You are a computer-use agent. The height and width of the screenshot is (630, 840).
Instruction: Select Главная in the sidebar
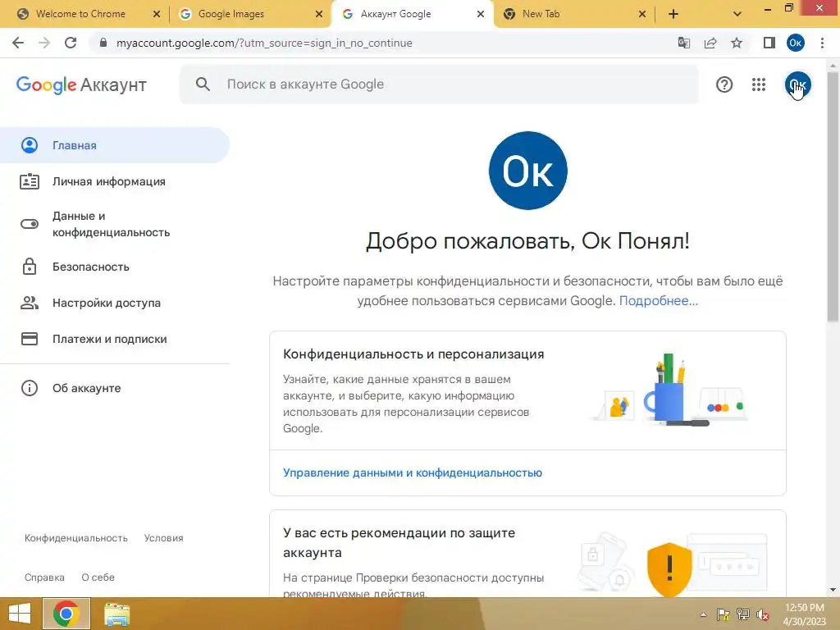(115, 145)
